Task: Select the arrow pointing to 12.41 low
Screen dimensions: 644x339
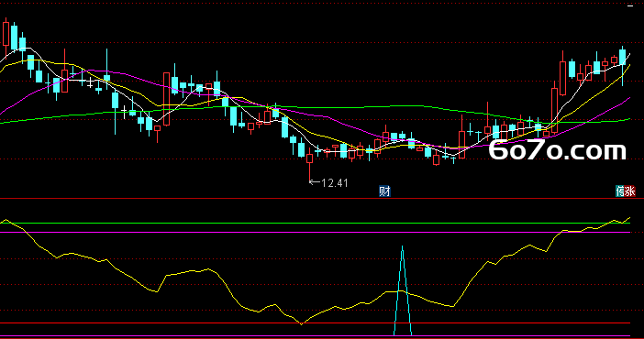Action: pos(315,181)
